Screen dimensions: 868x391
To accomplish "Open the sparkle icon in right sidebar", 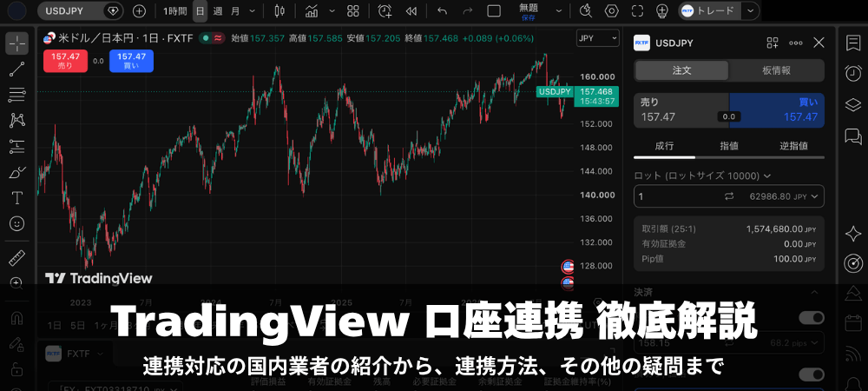I will pos(853,234).
